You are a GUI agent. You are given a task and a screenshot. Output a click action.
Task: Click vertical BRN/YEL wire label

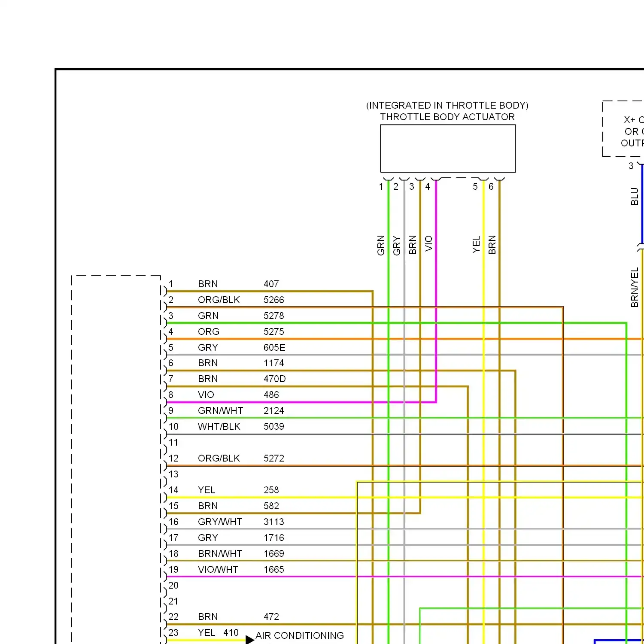[x=635, y=287]
